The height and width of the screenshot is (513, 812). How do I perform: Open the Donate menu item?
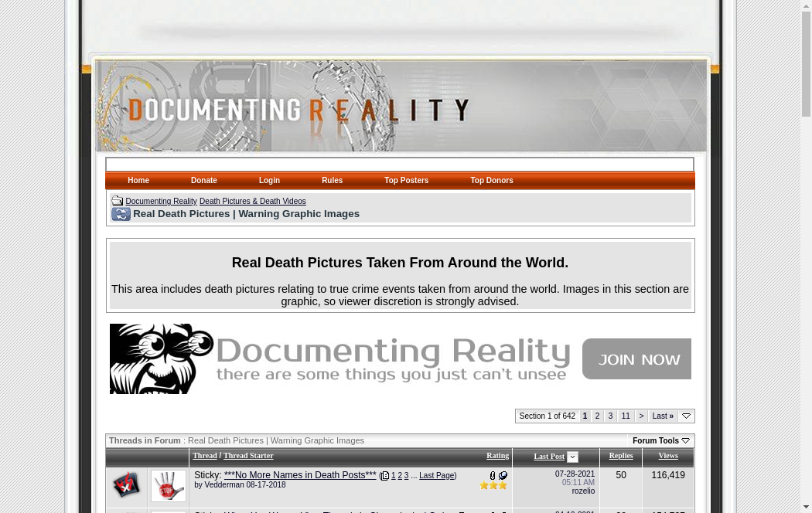[x=204, y=181]
